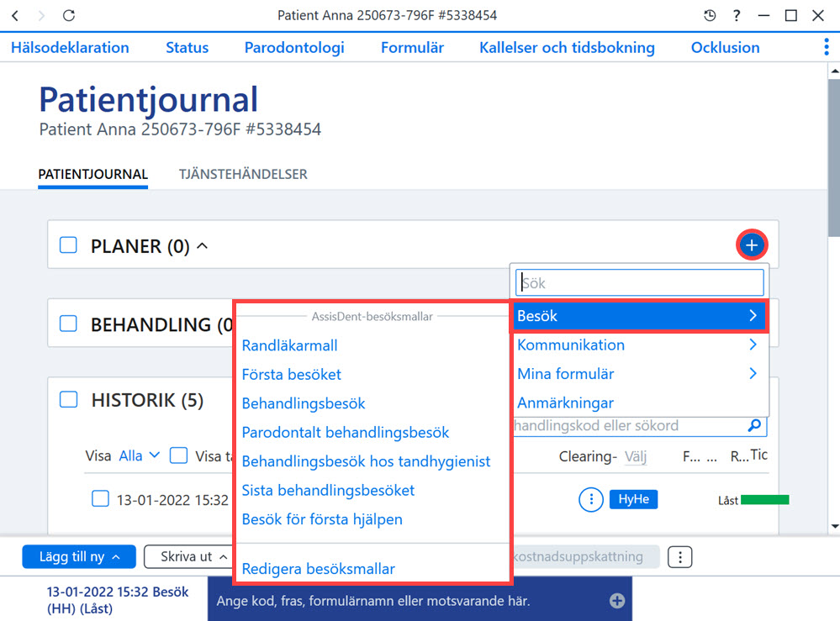Viewport: 840px width, 621px height.
Task: Select the 13-01-2022 15:32 row checkbox
Action: pos(100,498)
